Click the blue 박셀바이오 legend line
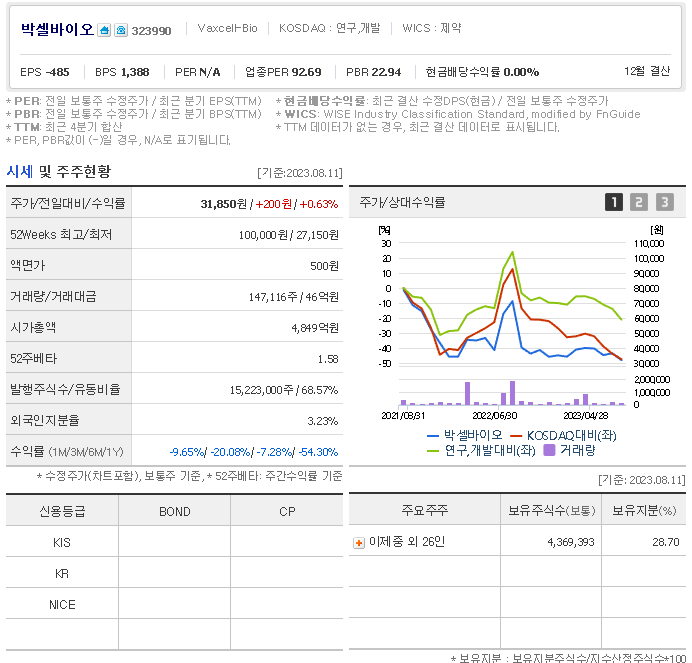692x663 pixels. click(433, 436)
